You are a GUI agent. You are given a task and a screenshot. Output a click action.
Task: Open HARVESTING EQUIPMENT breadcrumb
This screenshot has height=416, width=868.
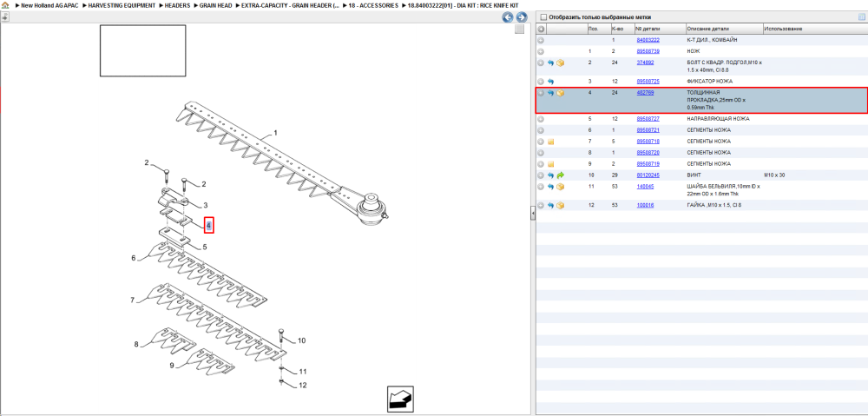122,5
